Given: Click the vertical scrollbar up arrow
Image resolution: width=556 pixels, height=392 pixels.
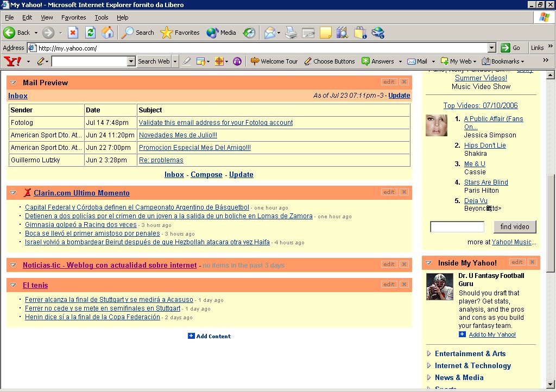Looking at the screenshot, I should [551, 75].
